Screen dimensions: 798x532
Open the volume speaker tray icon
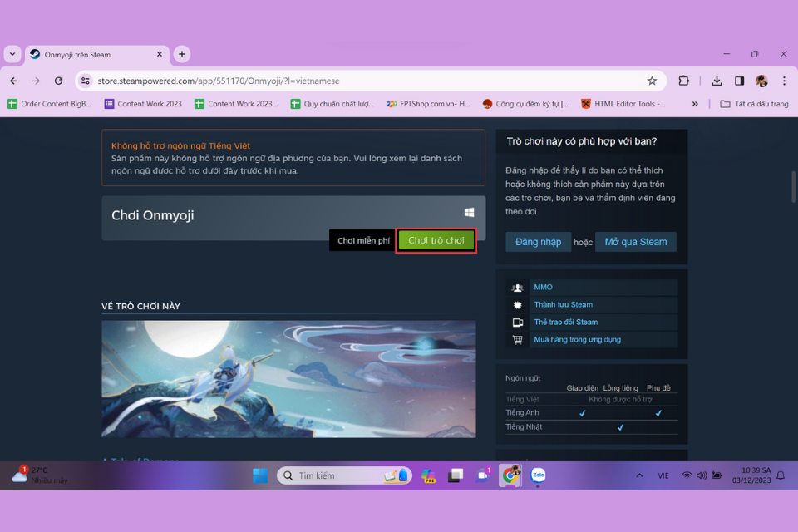(702, 475)
